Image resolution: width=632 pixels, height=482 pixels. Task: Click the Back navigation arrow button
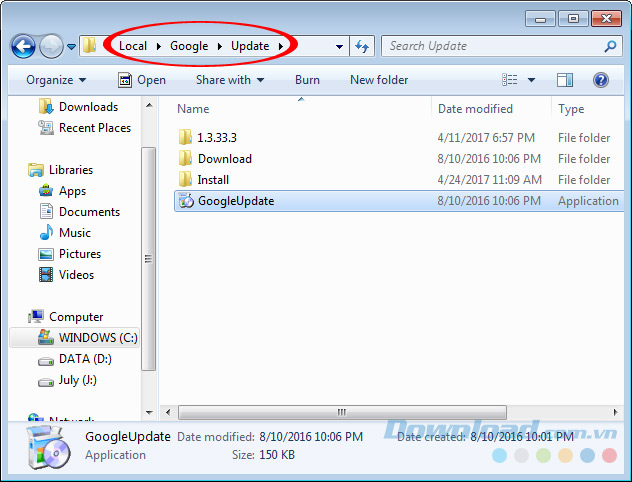tap(23, 46)
